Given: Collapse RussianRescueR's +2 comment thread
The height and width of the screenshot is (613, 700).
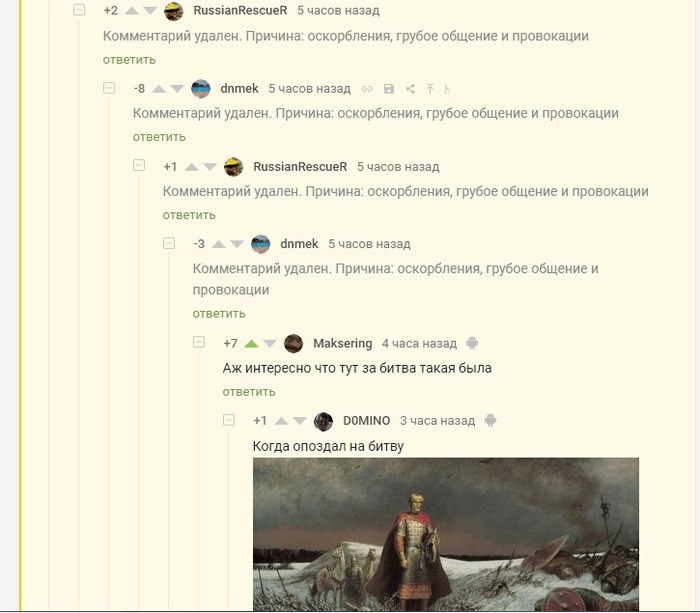Looking at the screenshot, I should 79,10.
